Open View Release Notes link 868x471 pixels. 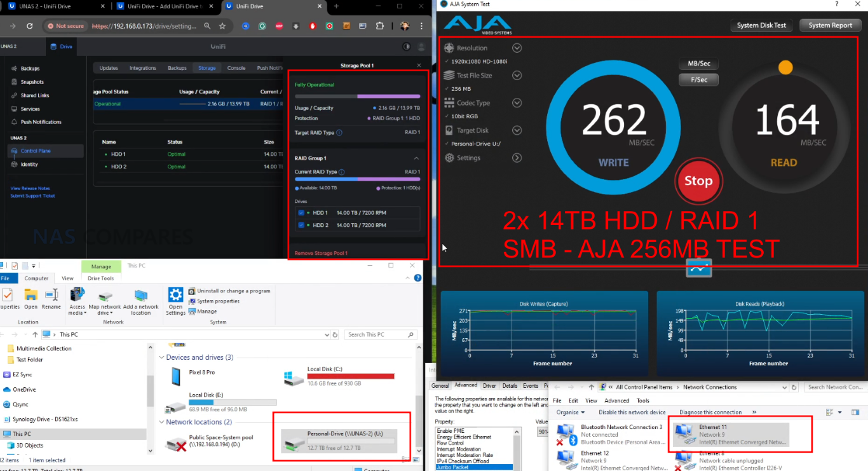30,189
